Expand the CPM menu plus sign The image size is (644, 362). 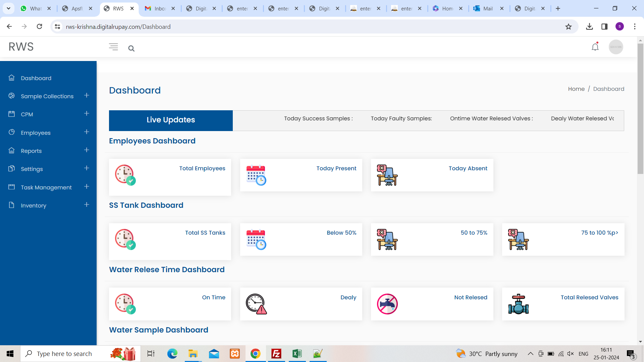[87, 114]
